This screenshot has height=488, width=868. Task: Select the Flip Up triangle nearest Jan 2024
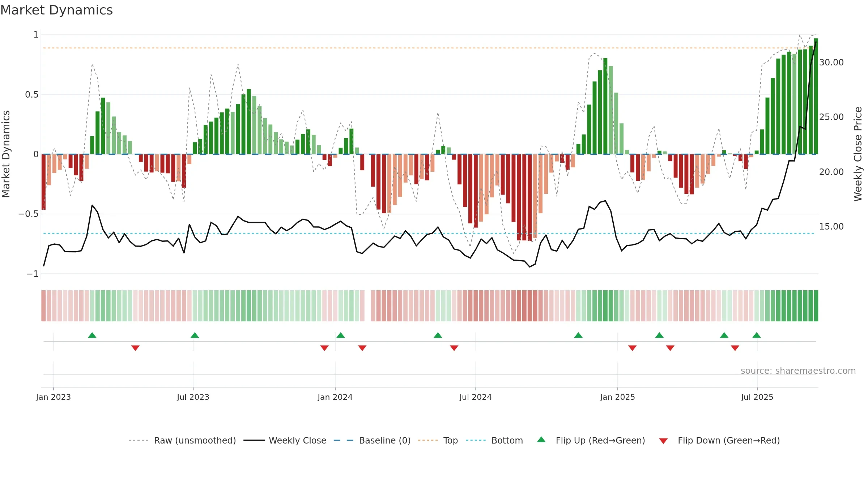341,335
